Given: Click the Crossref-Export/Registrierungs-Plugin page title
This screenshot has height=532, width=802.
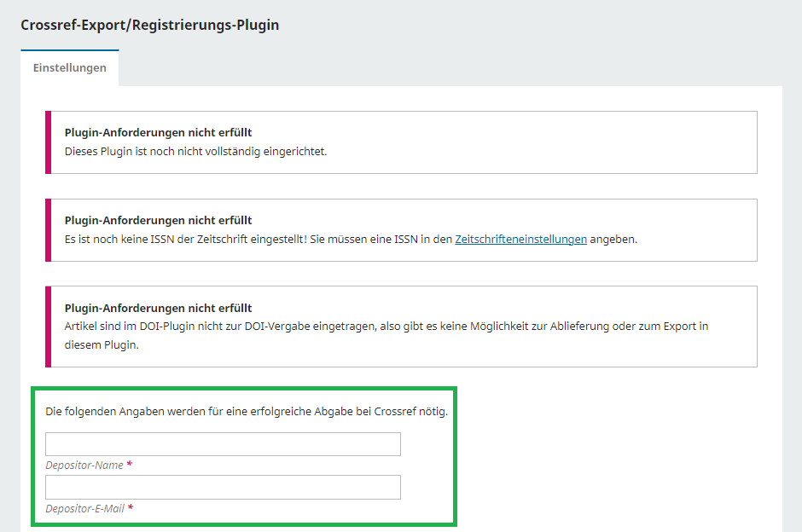Looking at the screenshot, I should pos(149,25).
